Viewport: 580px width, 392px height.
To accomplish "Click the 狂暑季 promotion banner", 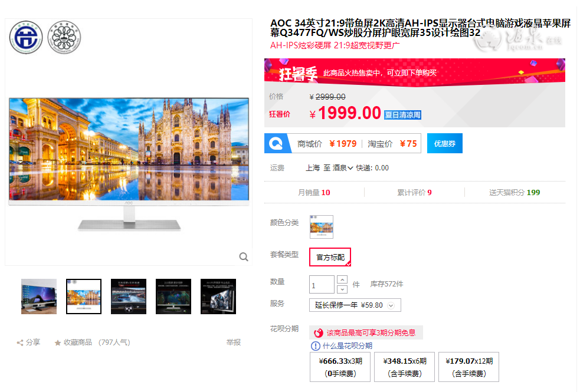I will tap(415, 73).
